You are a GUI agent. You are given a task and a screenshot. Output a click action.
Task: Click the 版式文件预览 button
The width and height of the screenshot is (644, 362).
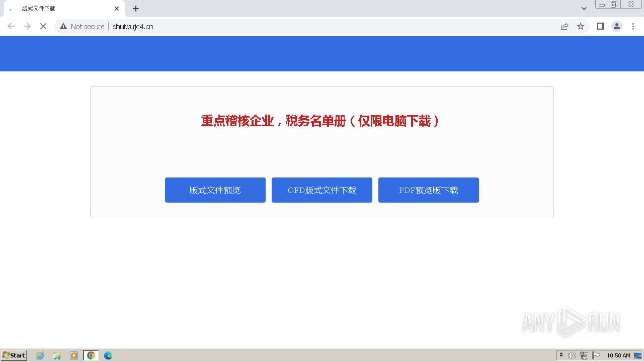(215, 190)
